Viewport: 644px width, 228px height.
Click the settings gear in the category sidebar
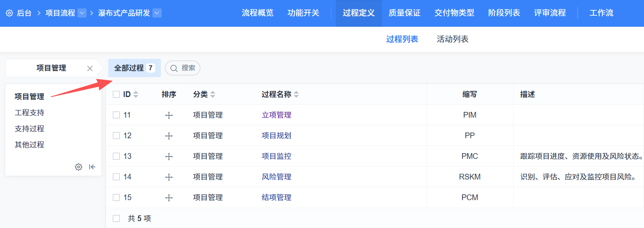click(79, 167)
